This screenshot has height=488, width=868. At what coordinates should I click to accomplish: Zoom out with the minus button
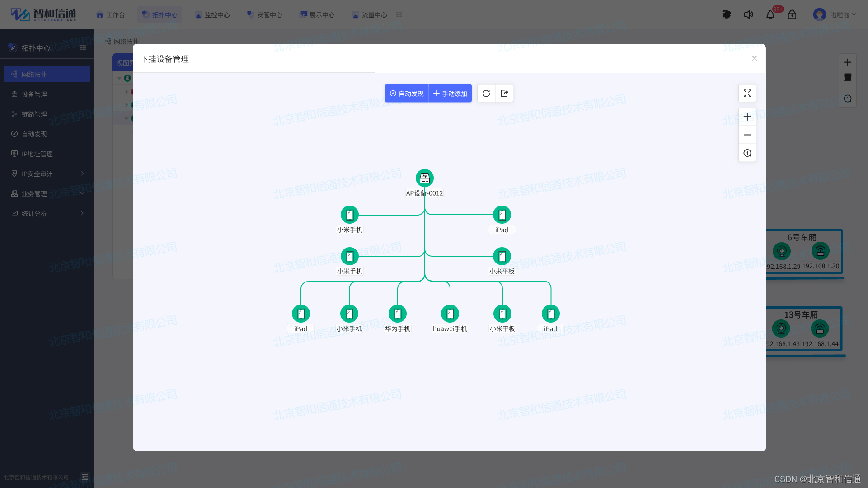(747, 135)
